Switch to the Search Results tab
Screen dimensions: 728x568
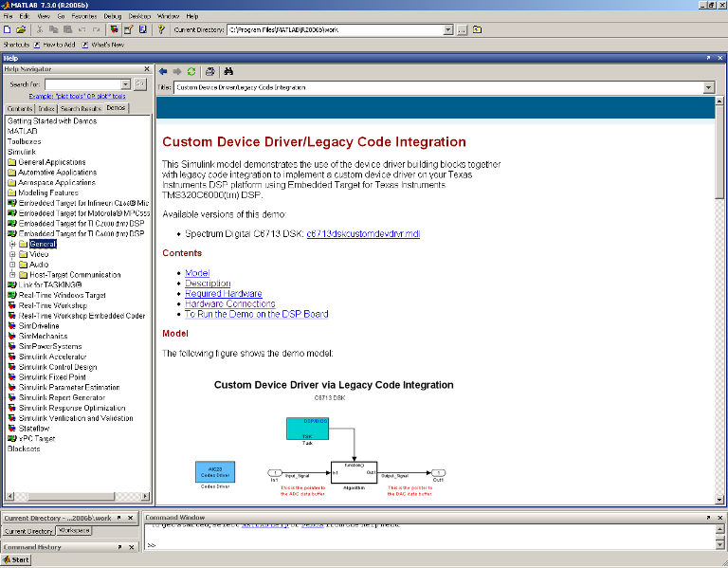click(x=81, y=109)
